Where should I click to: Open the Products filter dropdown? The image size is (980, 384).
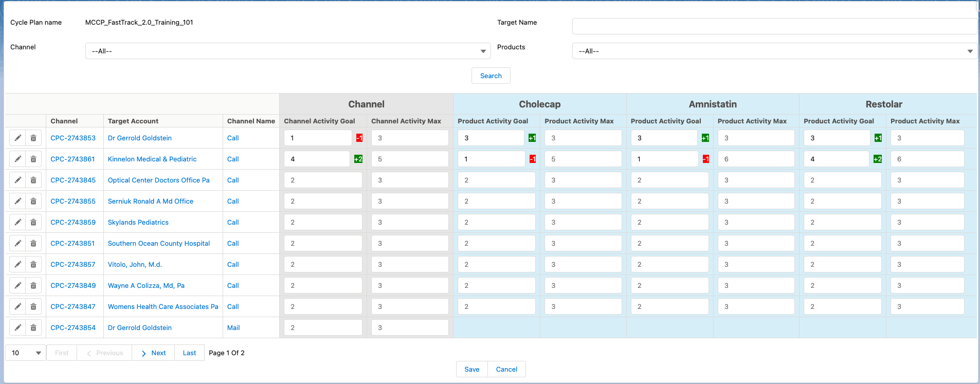click(774, 51)
